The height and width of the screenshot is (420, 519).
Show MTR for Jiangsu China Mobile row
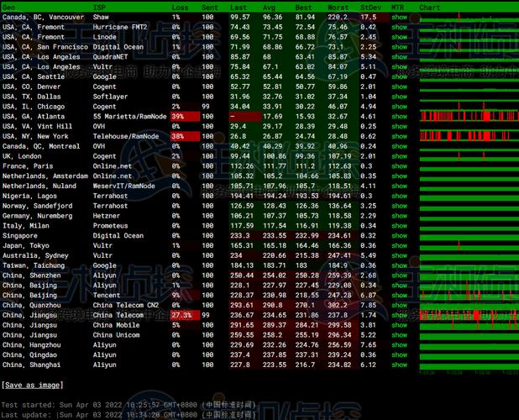(399, 325)
